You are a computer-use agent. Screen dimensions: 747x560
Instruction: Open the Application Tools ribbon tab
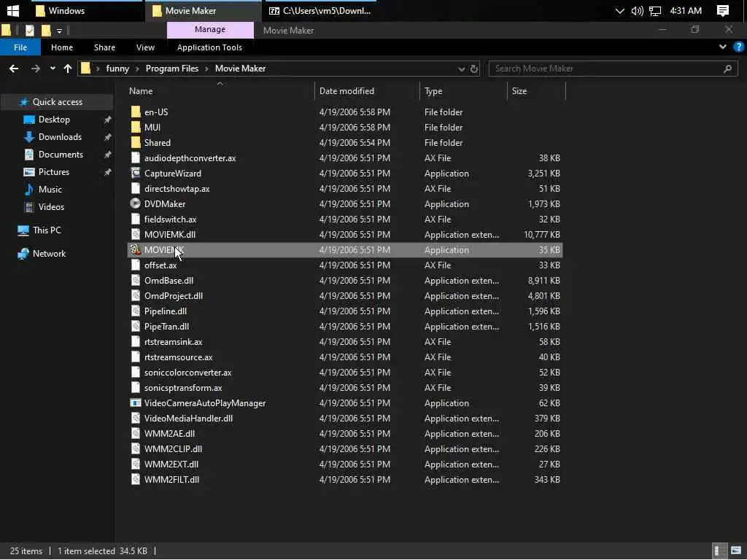pyautogui.click(x=209, y=47)
